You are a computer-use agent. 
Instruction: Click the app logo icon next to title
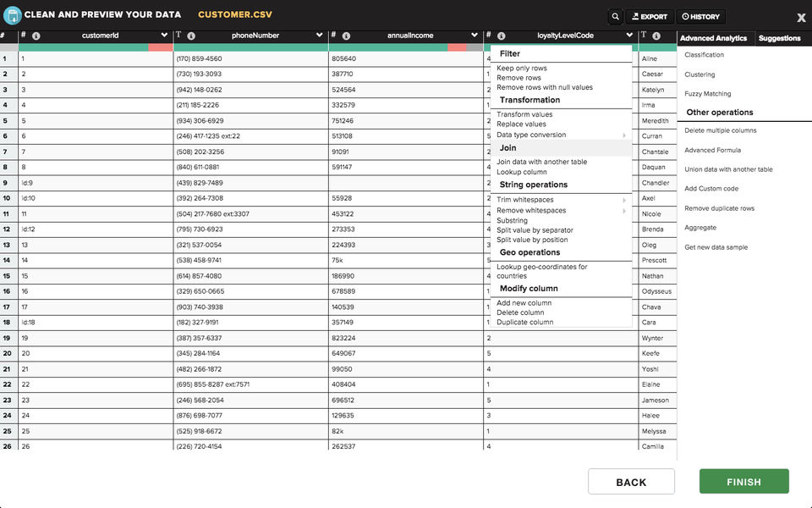[x=12, y=15]
